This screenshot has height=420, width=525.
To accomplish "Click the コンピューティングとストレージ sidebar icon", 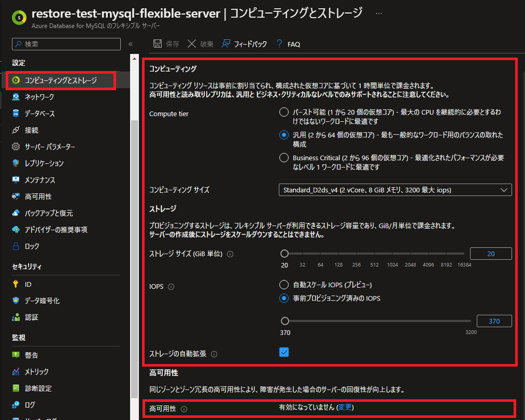I will tap(16, 80).
